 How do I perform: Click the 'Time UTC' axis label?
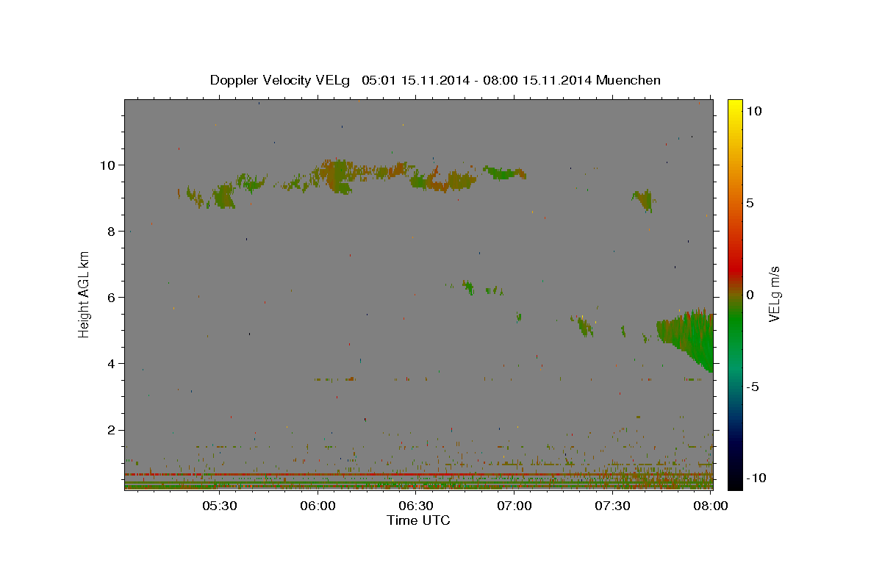(x=418, y=520)
